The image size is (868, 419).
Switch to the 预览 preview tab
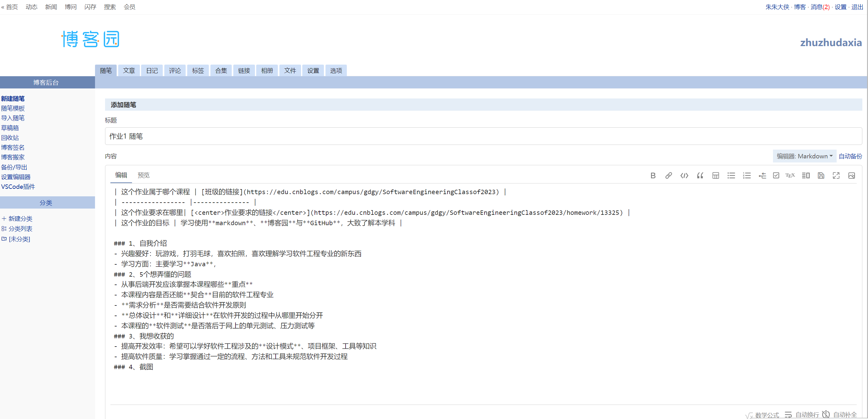[x=144, y=175]
